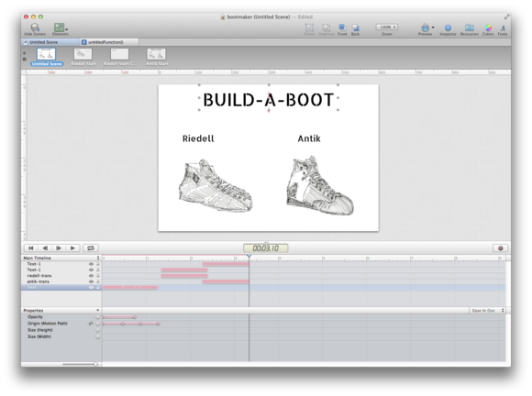
Task: Add keyframe for Opacity property
Action: point(98,317)
